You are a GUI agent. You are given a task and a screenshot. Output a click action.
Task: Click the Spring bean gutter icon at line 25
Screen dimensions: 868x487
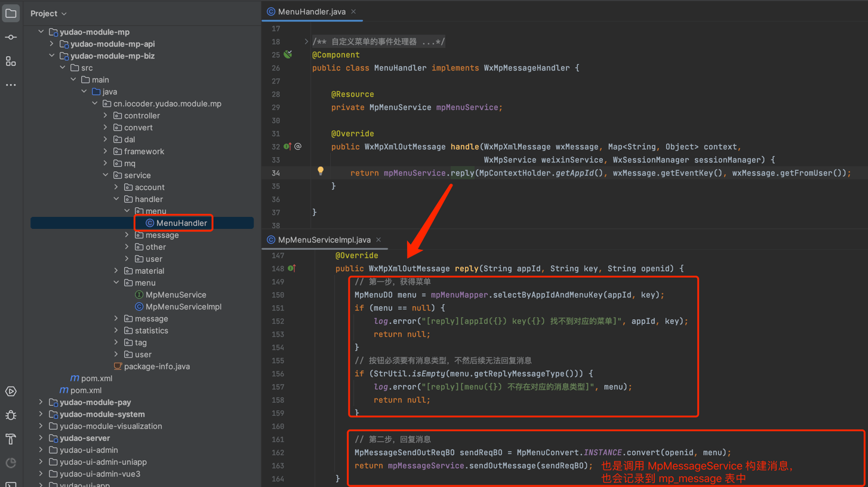point(288,54)
